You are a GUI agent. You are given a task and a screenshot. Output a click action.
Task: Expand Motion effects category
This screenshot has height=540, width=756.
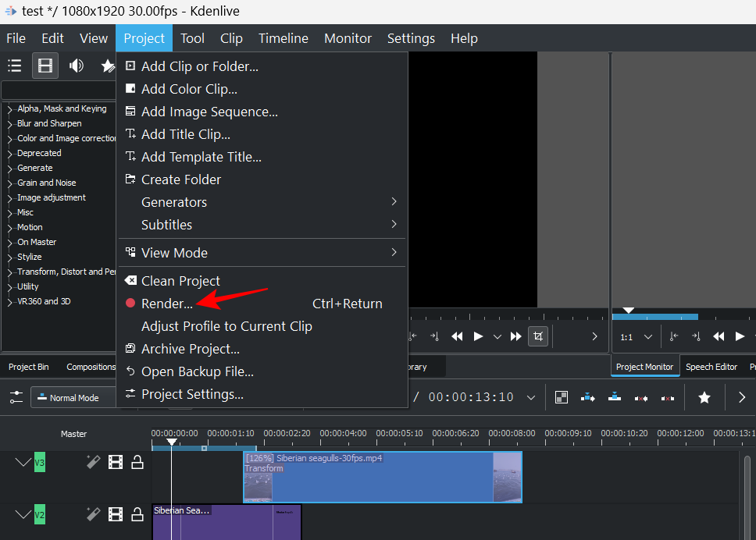(9, 228)
